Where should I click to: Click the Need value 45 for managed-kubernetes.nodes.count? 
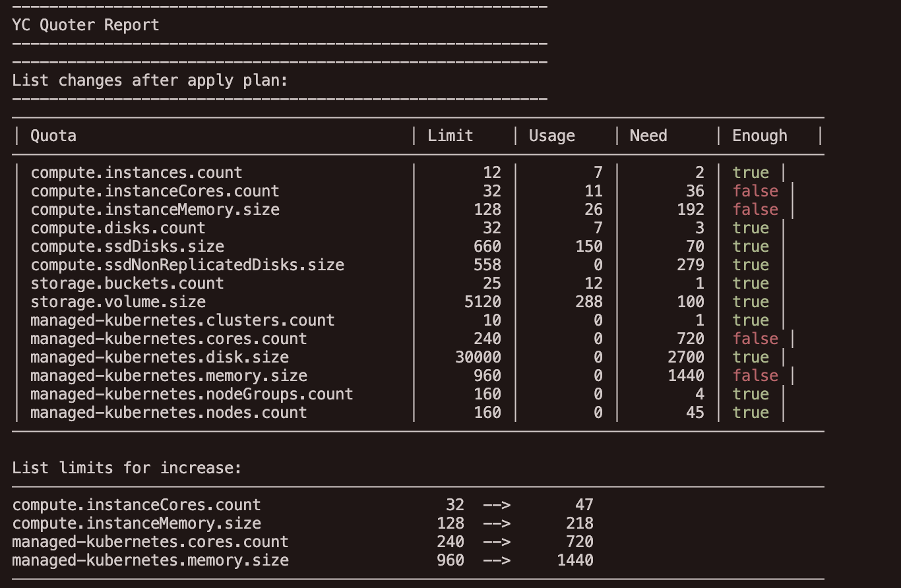click(x=695, y=413)
